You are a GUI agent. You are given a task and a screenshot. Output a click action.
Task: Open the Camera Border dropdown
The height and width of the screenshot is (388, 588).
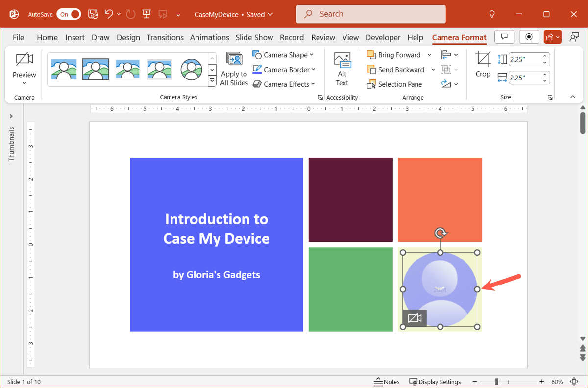pos(284,70)
